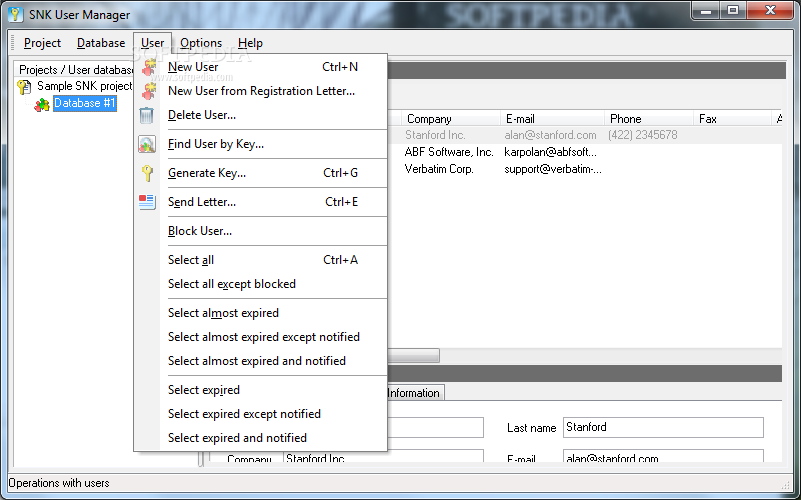801x500 pixels.
Task: Minimize the SNK User Manager window
Action: coord(706,11)
